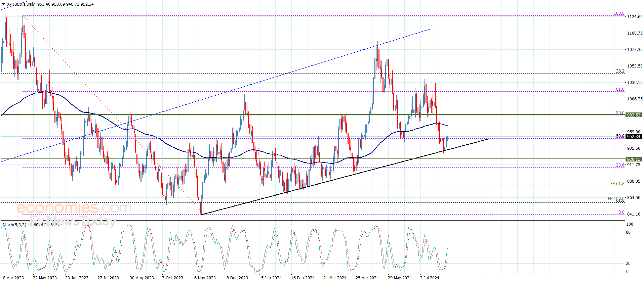The image size is (644, 282).
Task: Click the 23.6 Fibonacci level label
Action: tap(620, 165)
